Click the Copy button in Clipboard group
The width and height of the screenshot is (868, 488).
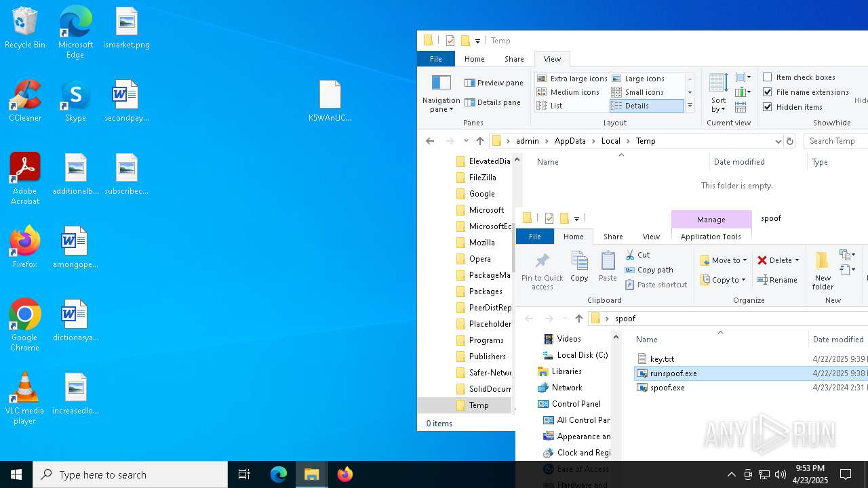pos(579,266)
